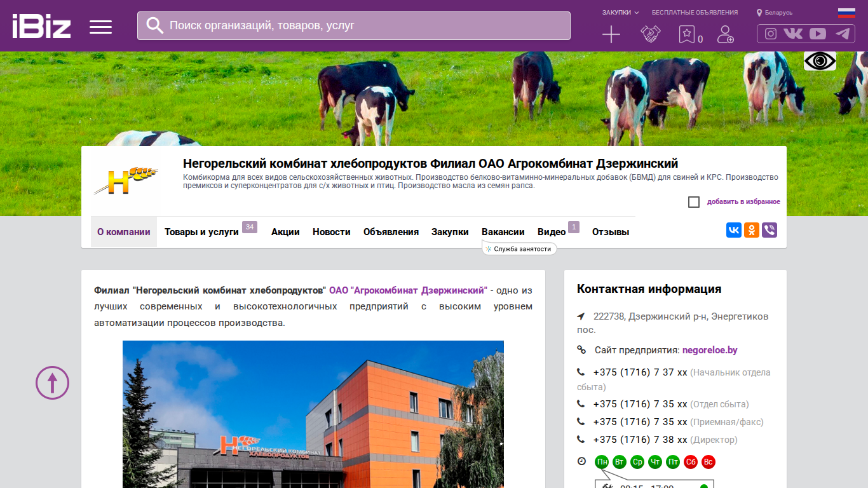This screenshot has height=488, width=868.
Task: Open the negoreloe.by website link
Action: click(710, 350)
